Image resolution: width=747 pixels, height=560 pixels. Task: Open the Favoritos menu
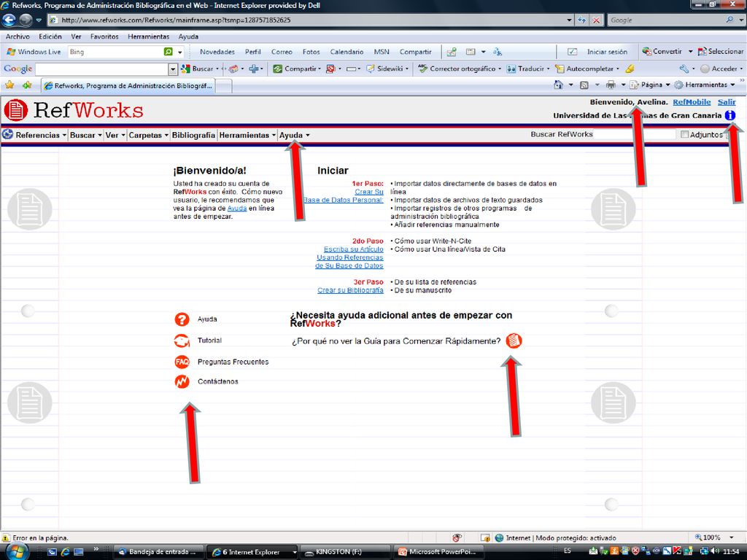click(104, 36)
